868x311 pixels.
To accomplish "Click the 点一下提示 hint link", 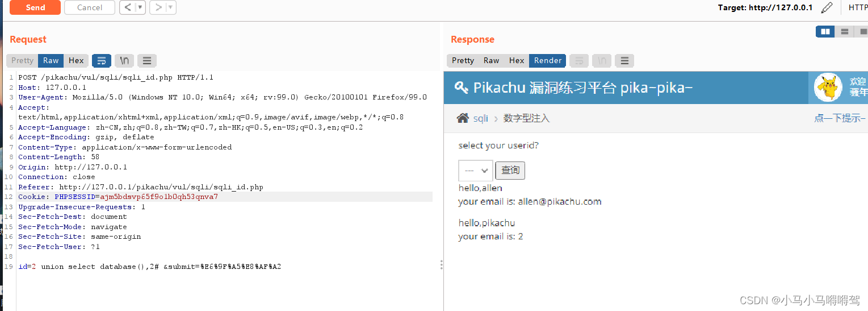I will [839, 118].
